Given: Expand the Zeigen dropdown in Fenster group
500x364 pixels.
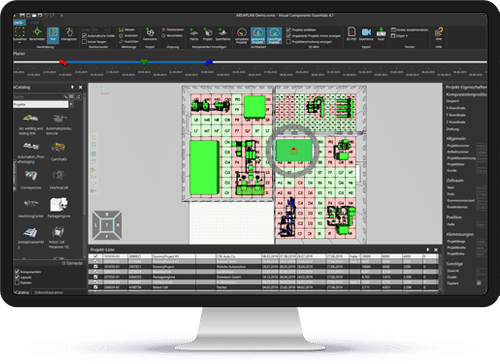Looking at the screenshot, I should point(399,36).
